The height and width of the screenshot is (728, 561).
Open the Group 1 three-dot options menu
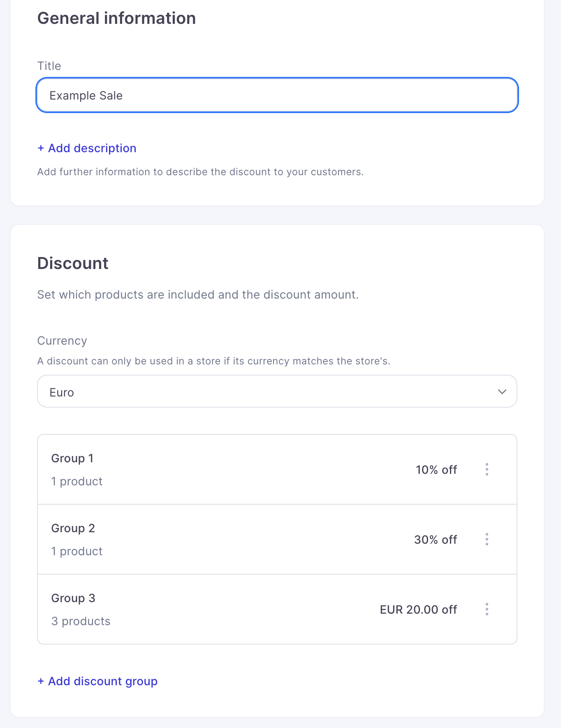(x=487, y=469)
